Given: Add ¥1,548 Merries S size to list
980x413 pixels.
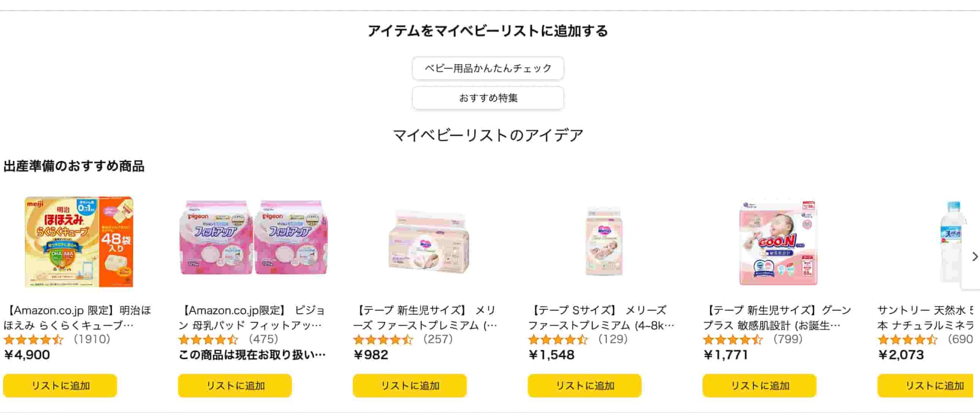Looking at the screenshot, I should [585, 385].
